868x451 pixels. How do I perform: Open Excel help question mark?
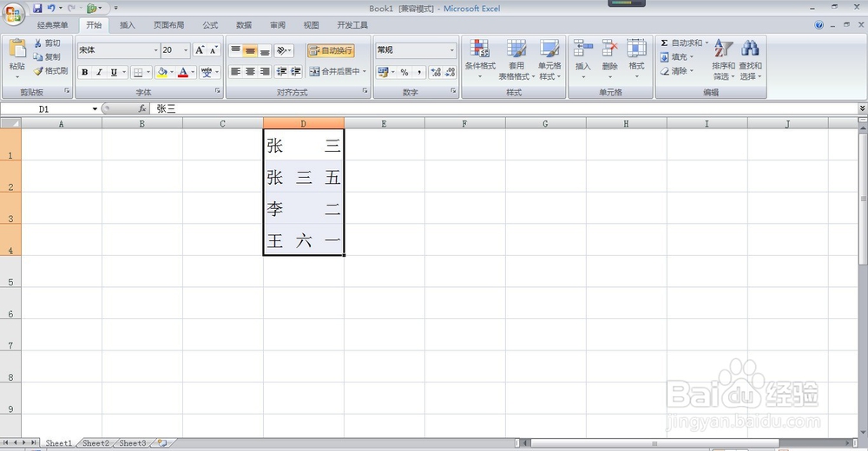(819, 25)
